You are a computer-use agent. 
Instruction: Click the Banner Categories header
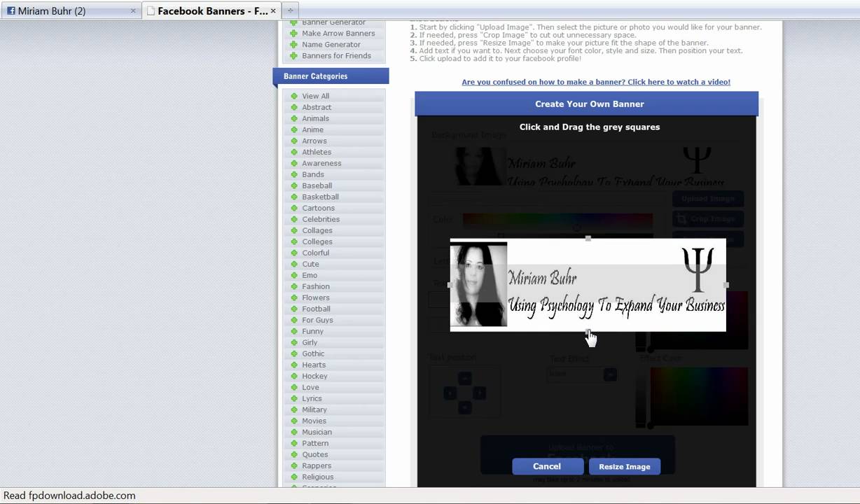[x=331, y=76]
